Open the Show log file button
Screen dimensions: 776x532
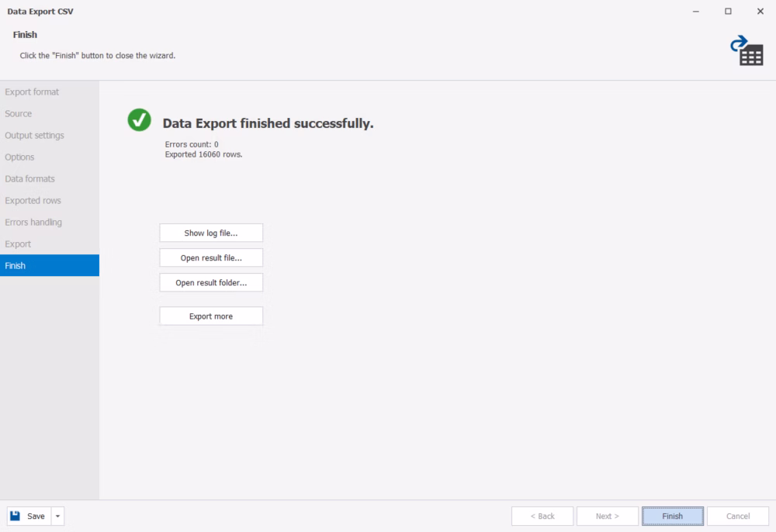click(211, 233)
